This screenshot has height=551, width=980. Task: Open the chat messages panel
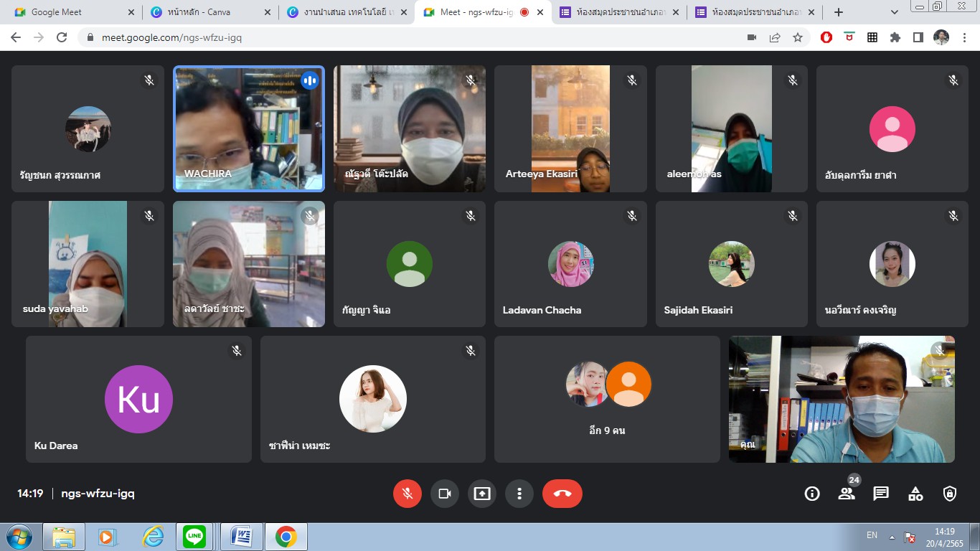click(881, 494)
